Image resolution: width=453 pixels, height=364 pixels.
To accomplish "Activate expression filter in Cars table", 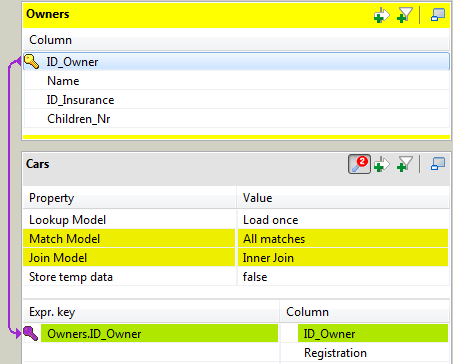I will (405, 164).
